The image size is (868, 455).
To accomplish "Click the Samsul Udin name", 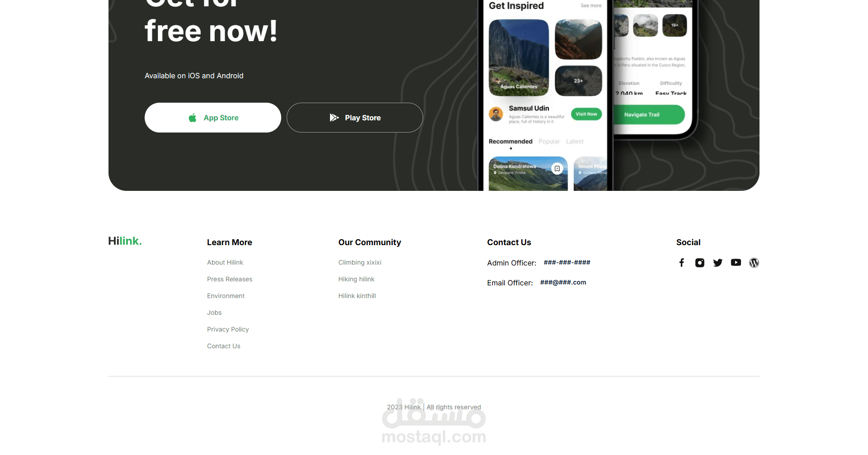I will 529,109.
